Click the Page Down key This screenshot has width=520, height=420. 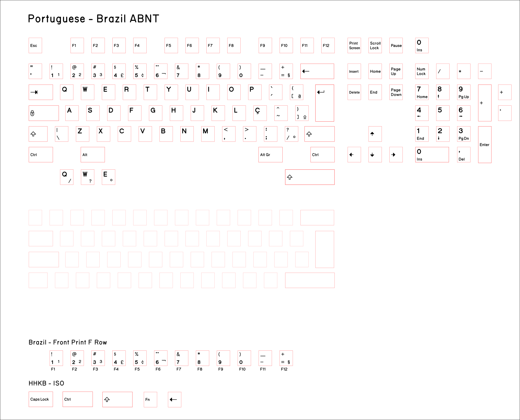(x=396, y=92)
